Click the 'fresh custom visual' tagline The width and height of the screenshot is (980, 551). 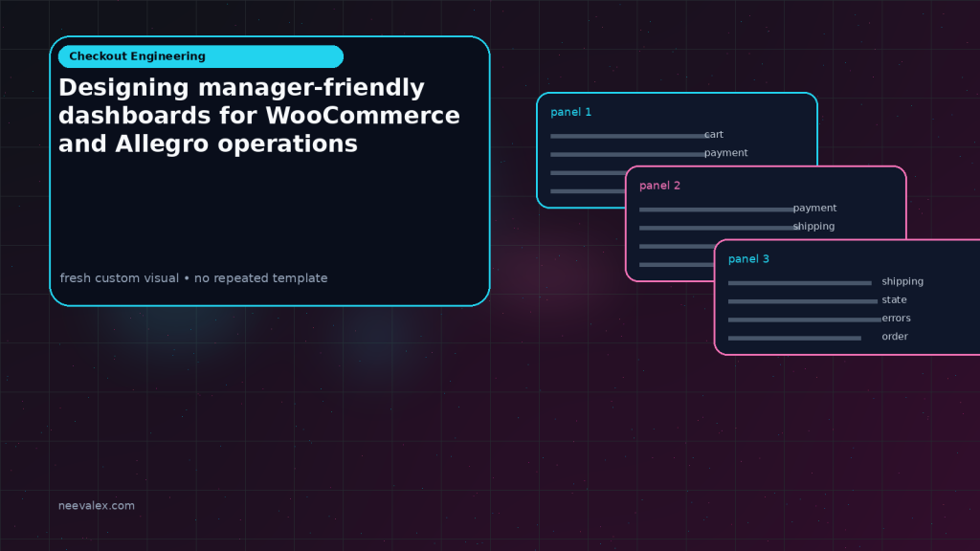(x=193, y=278)
